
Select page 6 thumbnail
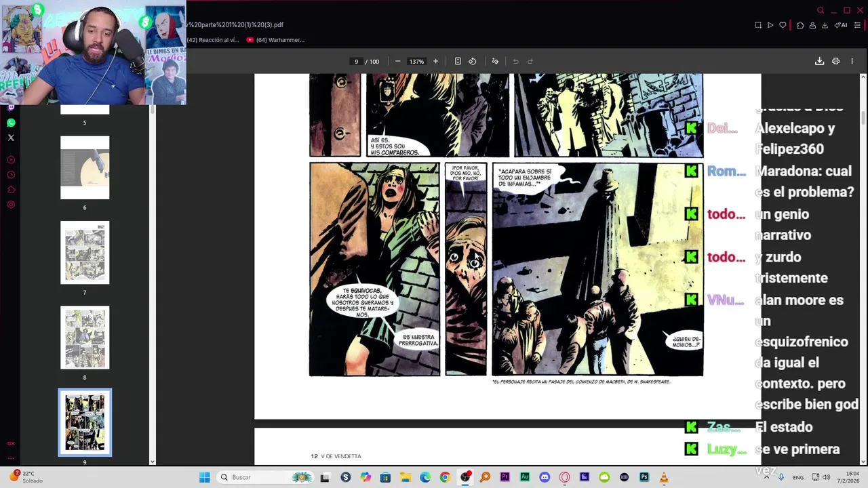pyautogui.click(x=85, y=167)
